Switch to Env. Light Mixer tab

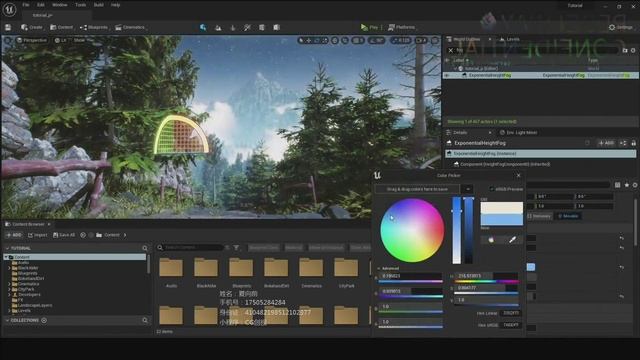[518, 133]
